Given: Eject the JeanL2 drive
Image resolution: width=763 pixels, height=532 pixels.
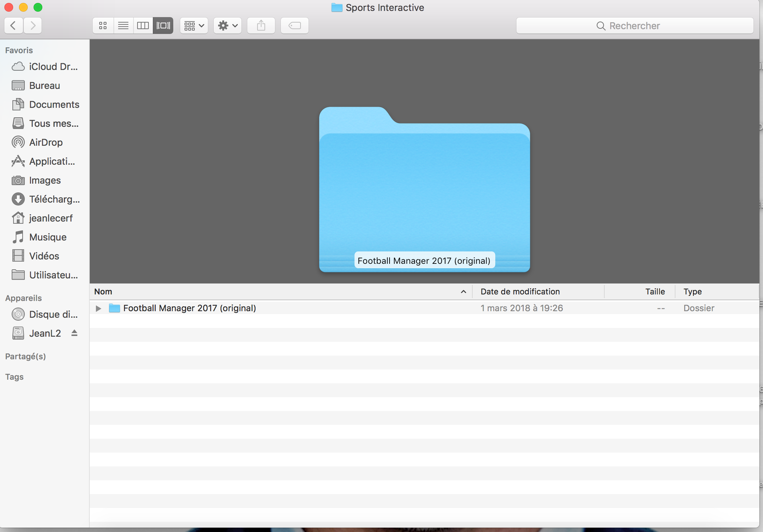Looking at the screenshot, I should click(74, 333).
